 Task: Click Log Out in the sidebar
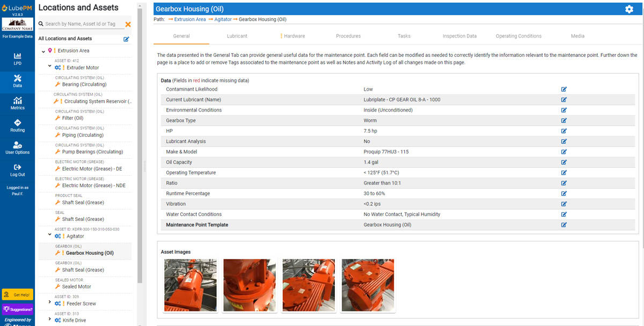tap(17, 171)
